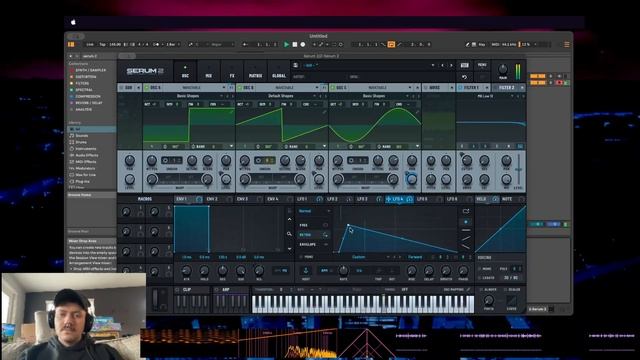Start playback with Ableton's Play button
The image size is (640, 360).
[287, 44]
